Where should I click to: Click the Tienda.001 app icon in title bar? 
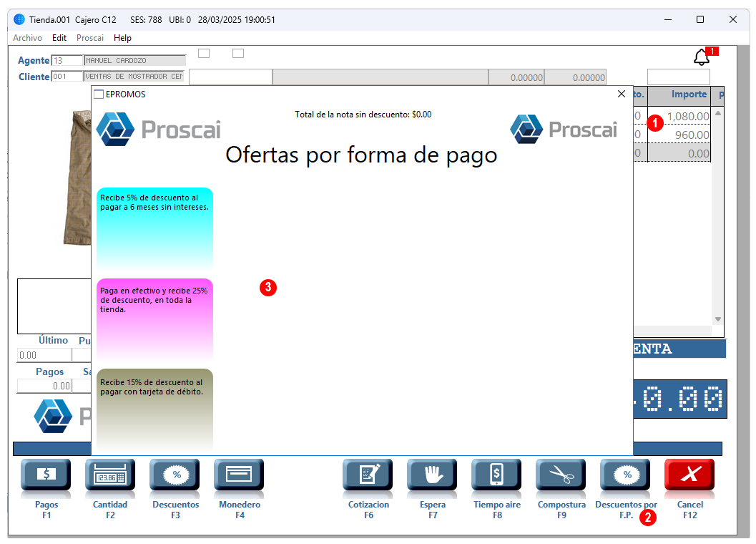[19, 20]
